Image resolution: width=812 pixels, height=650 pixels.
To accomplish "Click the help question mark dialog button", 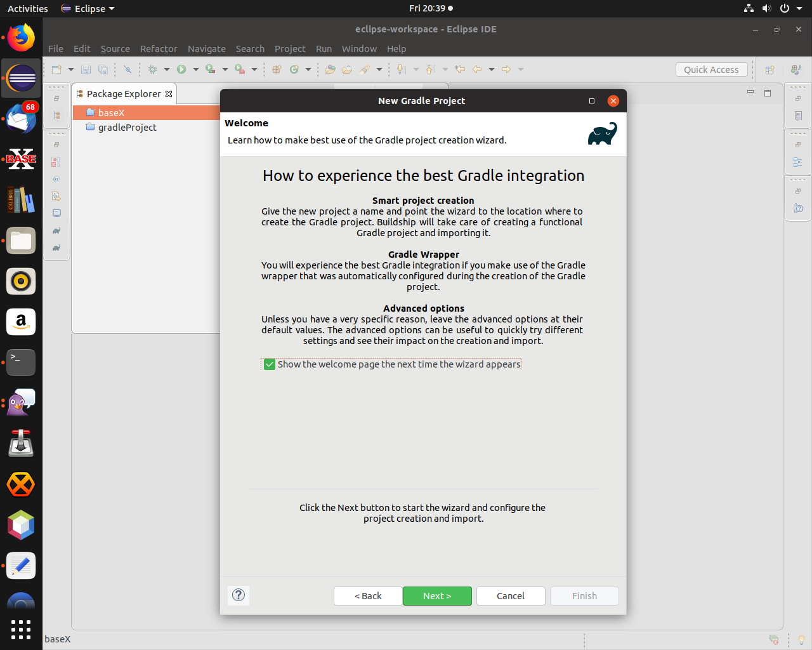I will point(239,595).
